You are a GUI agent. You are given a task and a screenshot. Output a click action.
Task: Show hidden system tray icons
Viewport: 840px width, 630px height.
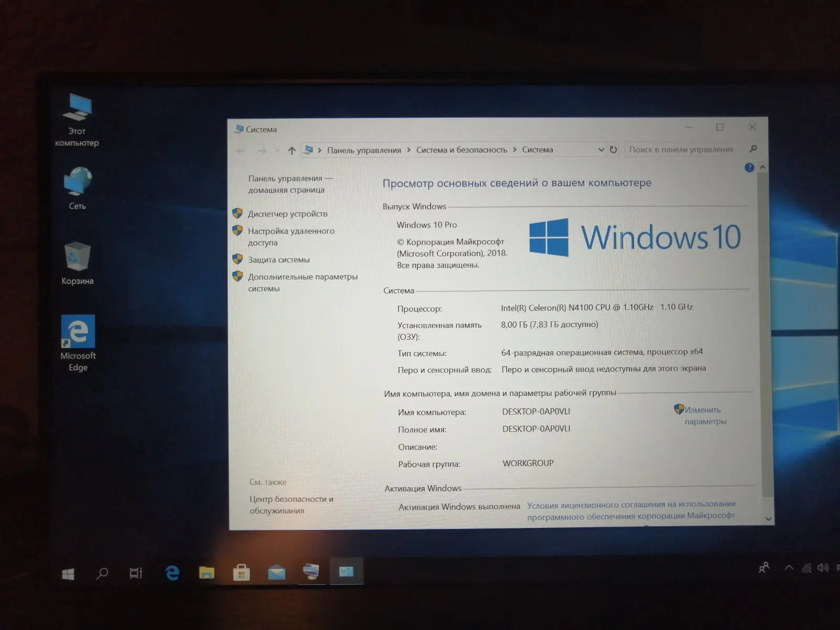(789, 568)
